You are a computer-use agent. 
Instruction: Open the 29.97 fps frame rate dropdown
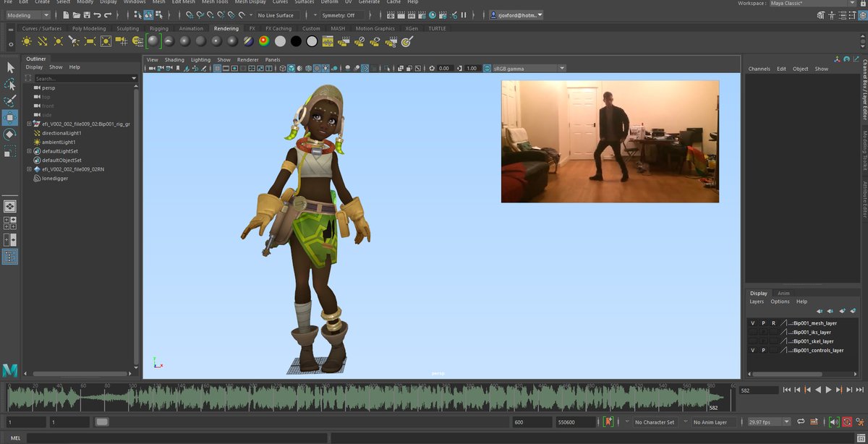[x=770, y=422]
